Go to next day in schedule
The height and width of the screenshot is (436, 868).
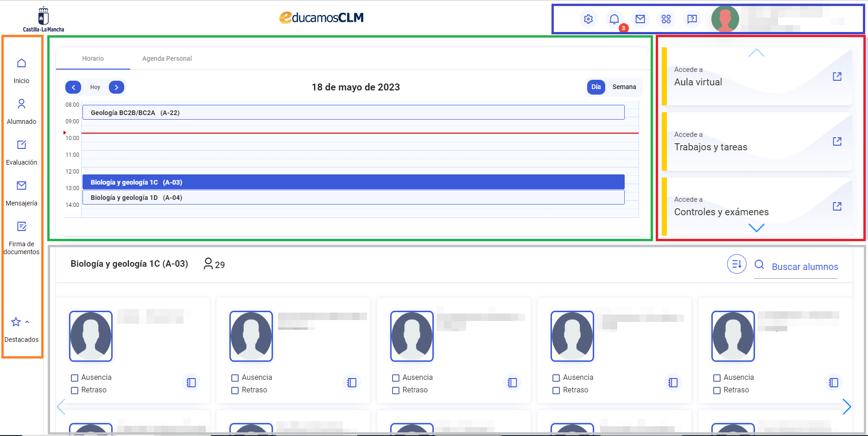(x=116, y=87)
